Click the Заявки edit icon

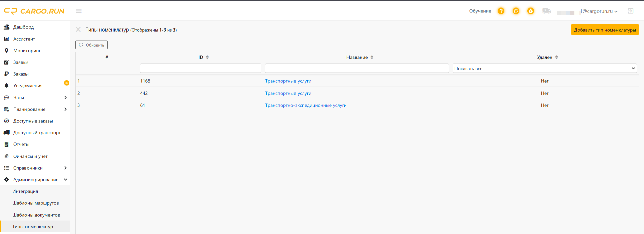[x=6, y=62]
